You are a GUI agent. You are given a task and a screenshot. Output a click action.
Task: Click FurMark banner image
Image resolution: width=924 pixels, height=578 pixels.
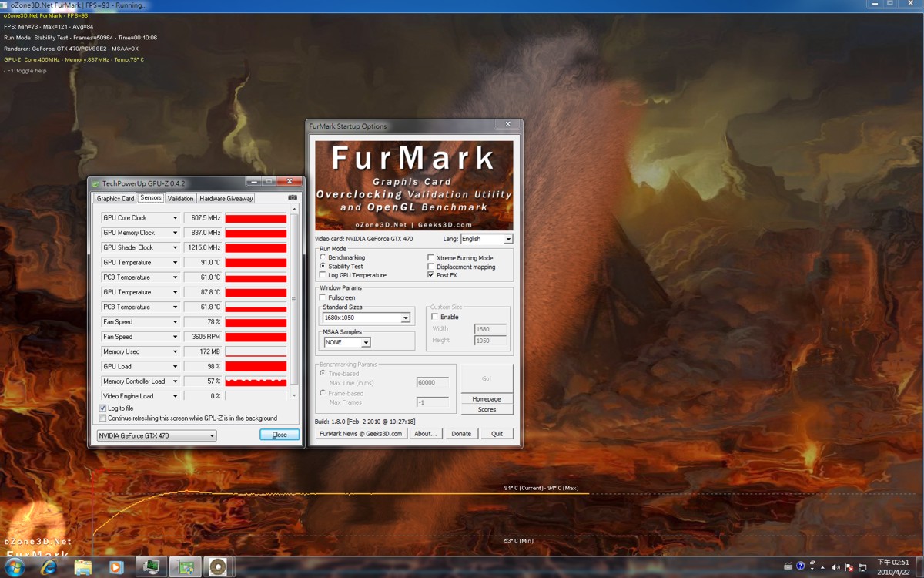414,185
